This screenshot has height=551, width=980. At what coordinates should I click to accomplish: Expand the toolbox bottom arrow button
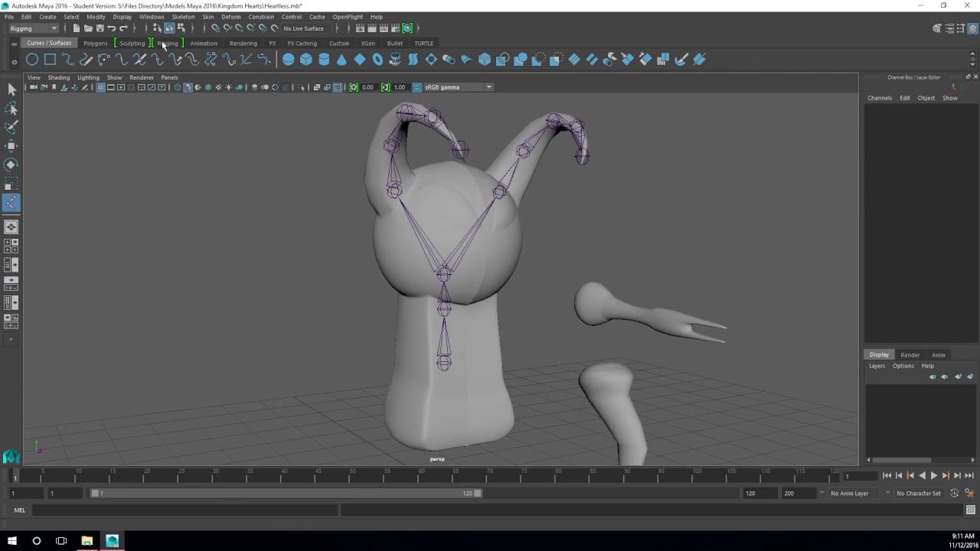click(11, 339)
